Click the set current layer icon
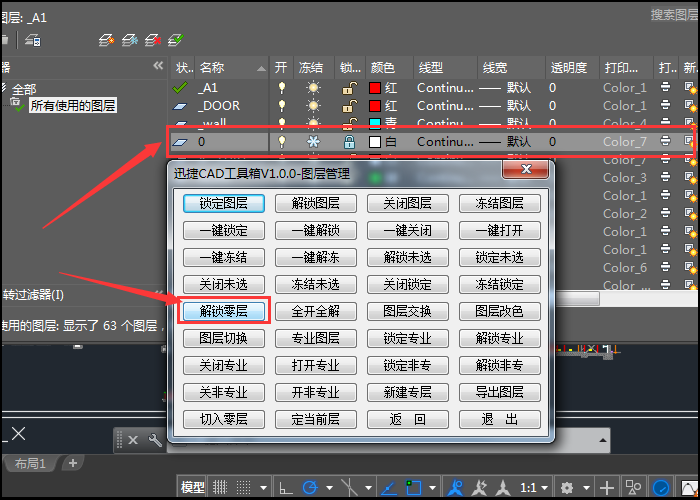The height and width of the screenshot is (500, 700). pyautogui.click(x=176, y=41)
